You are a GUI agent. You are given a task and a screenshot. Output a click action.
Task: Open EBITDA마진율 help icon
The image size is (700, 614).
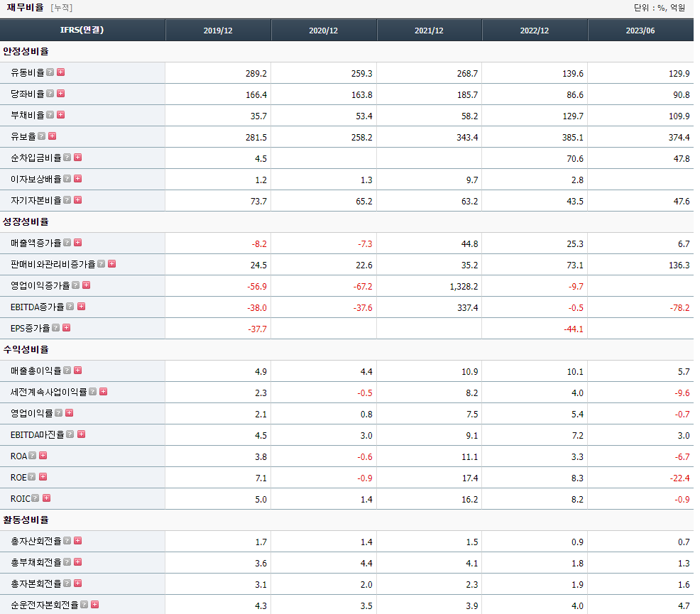pos(70,434)
